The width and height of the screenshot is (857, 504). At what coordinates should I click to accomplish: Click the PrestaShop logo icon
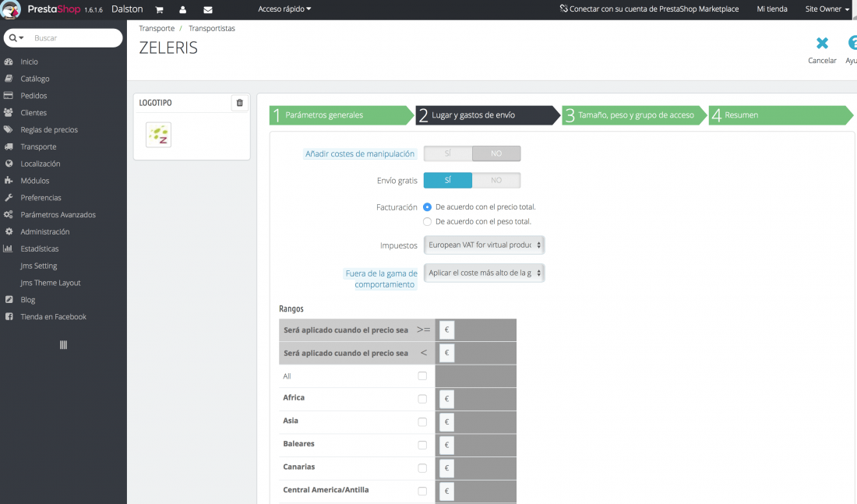click(10, 9)
